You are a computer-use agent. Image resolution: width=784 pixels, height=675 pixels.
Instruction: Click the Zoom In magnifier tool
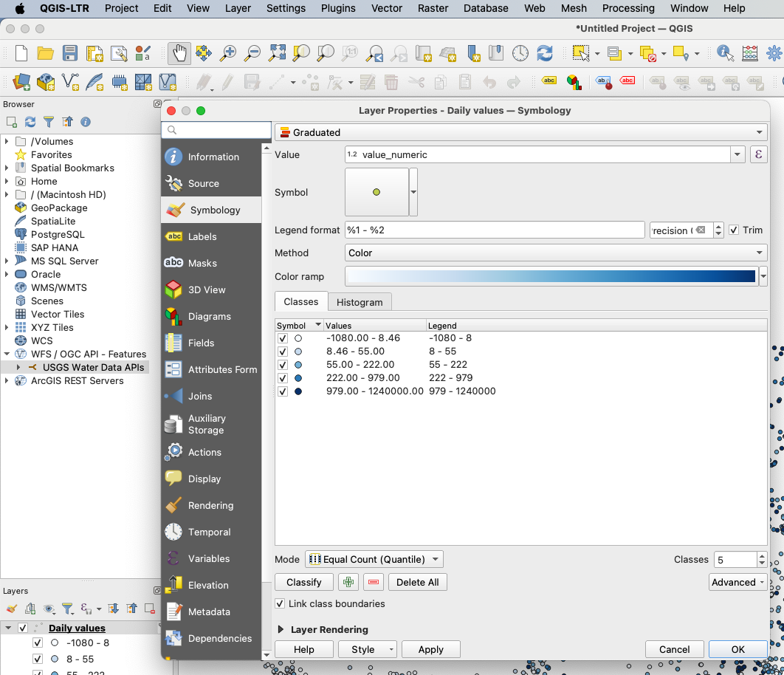click(228, 53)
